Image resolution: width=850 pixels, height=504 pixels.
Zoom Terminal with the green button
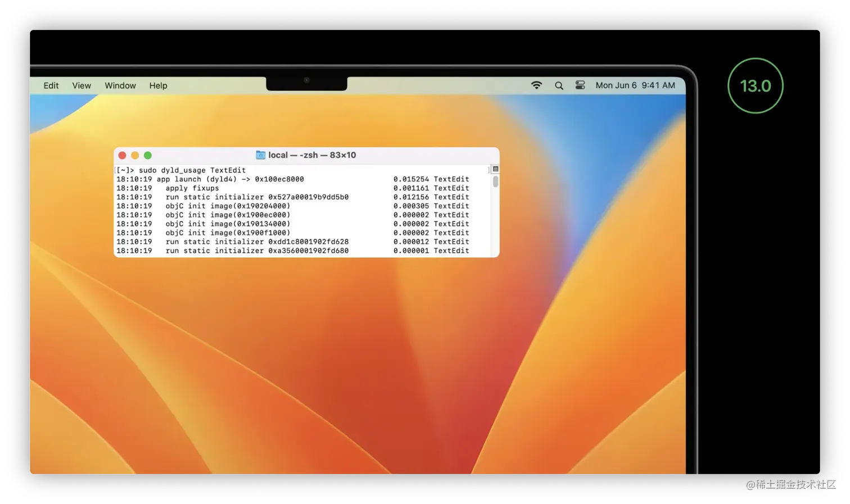148,155
